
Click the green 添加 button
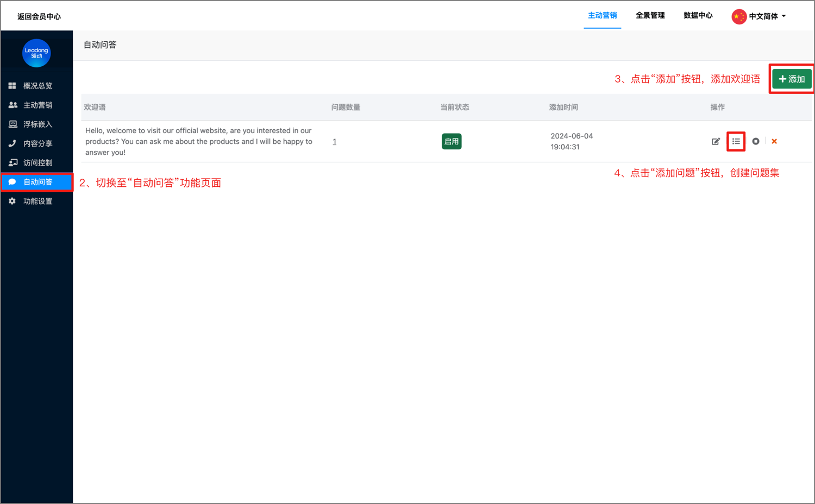[x=791, y=78]
